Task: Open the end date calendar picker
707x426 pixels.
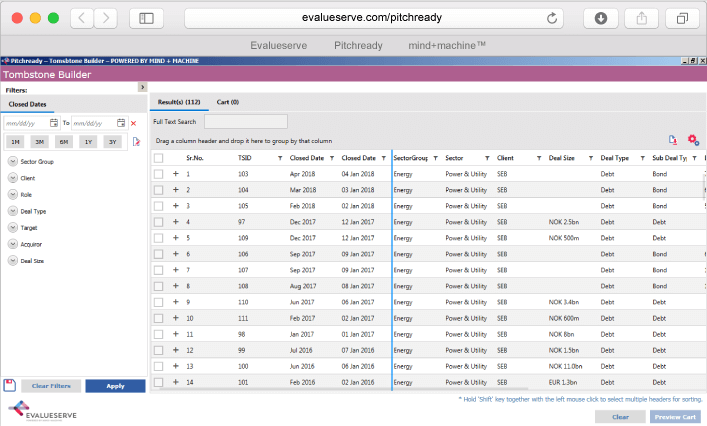Action: pyautogui.click(x=121, y=123)
